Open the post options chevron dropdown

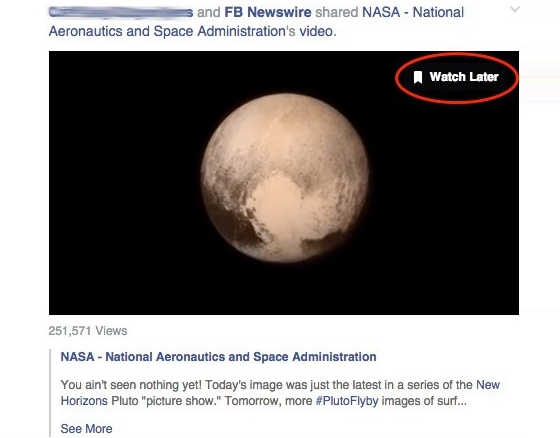tap(515, 9)
